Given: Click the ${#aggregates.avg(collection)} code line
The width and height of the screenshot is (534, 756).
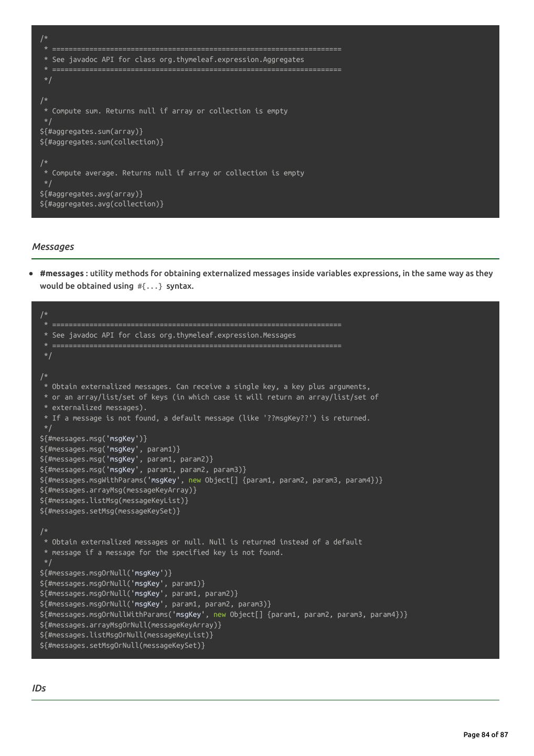Looking at the screenshot, I should (x=102, y=204).
